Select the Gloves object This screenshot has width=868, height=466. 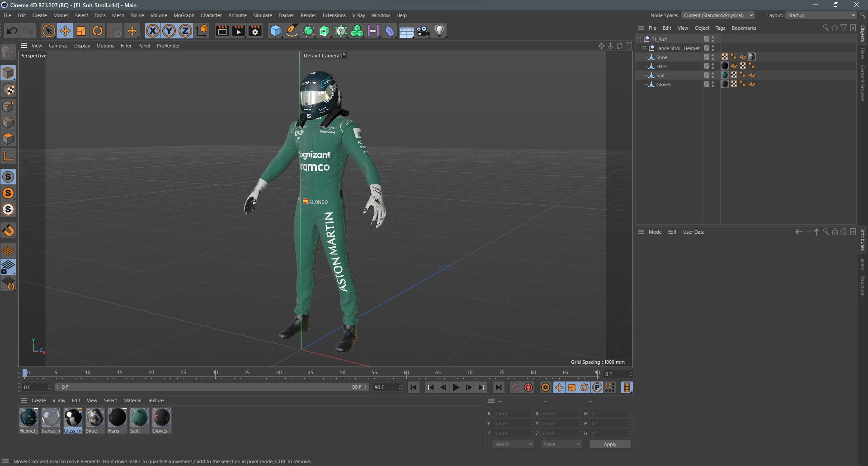664,85
